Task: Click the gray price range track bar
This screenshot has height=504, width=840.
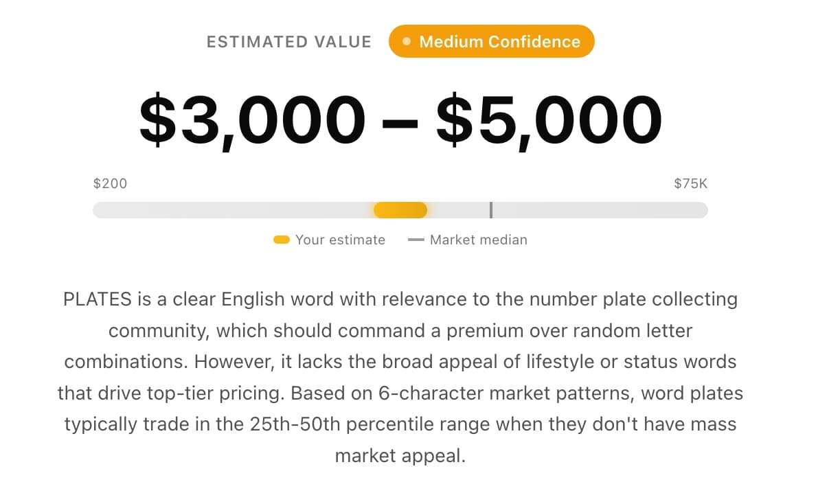Action: click(240, 209)
